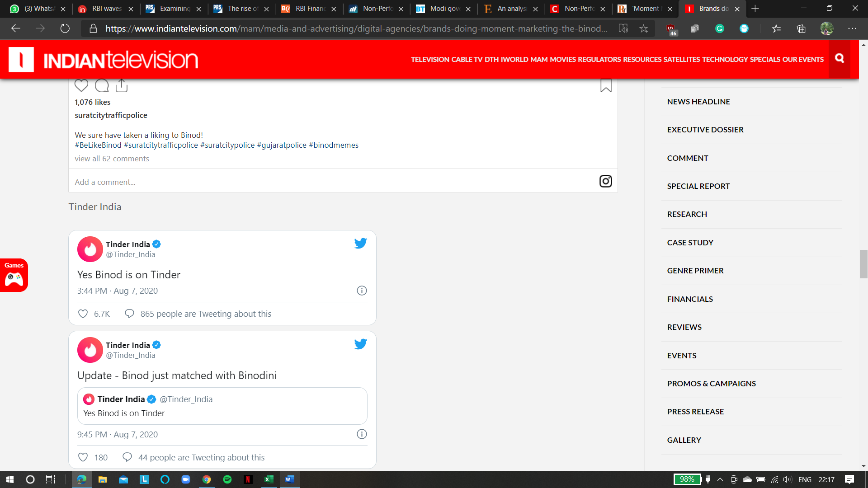Open view all 62 comments link
This screenshot has height=488, width=868.
point(112,159)
